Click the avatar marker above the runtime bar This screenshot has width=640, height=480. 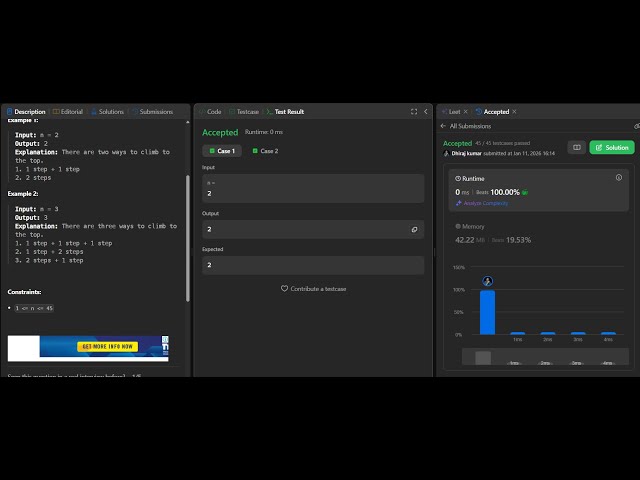coord(487,282)
